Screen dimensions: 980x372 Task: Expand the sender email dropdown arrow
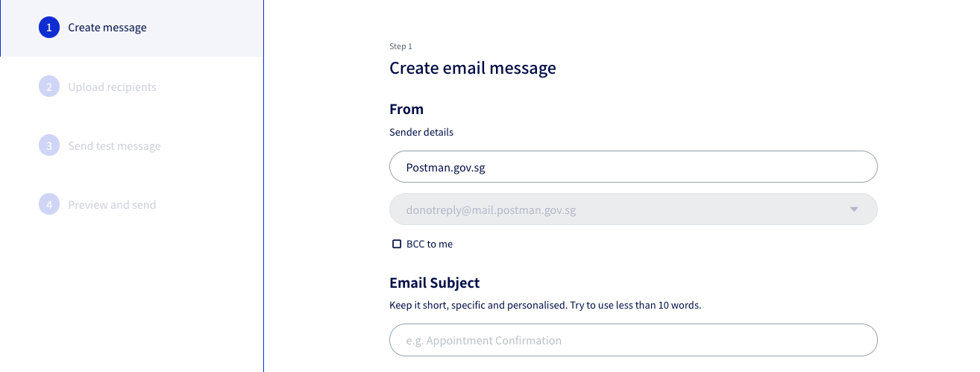pos(854,209)
